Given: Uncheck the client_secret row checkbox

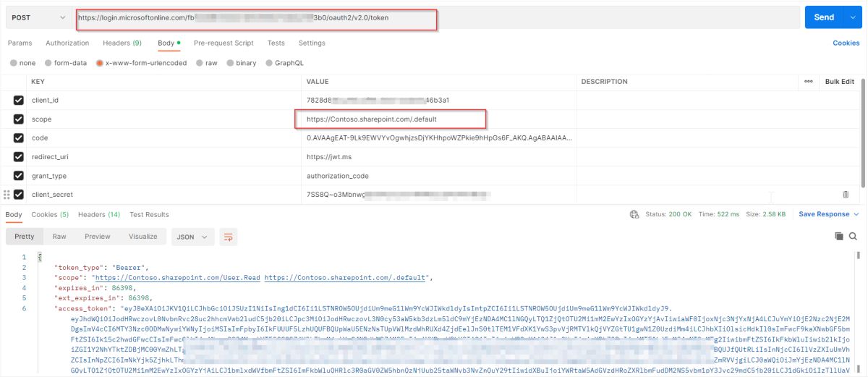Looking at the screenshot, I should tap(19, 194).
